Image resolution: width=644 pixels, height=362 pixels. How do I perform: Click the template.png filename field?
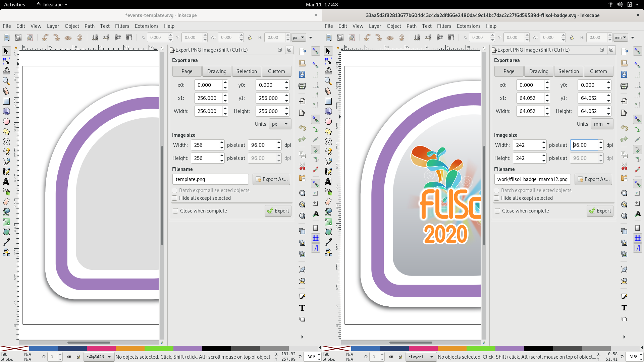(x=210, y=179)
